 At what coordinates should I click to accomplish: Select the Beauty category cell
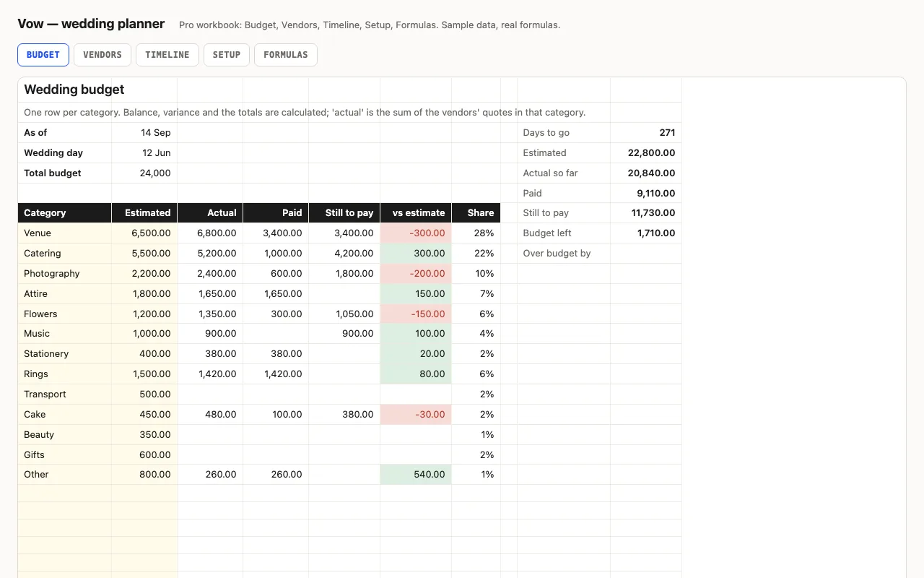[65, 435]
